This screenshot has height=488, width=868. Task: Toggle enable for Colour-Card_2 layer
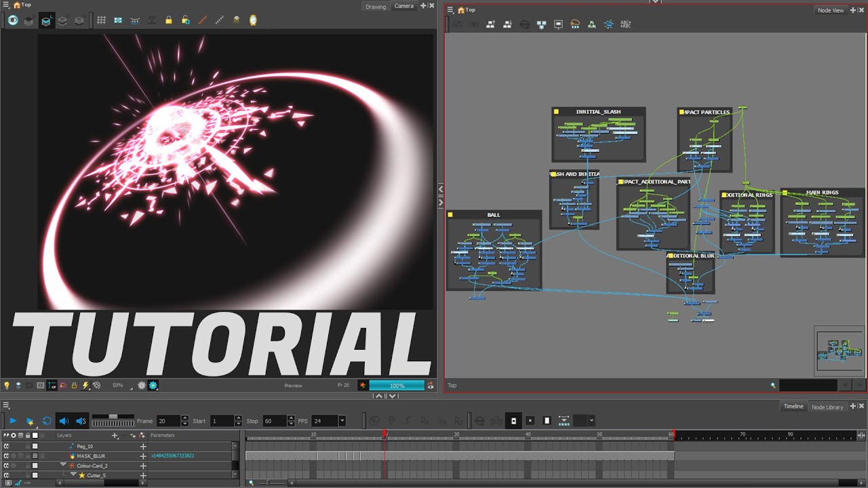click(6, 466)
